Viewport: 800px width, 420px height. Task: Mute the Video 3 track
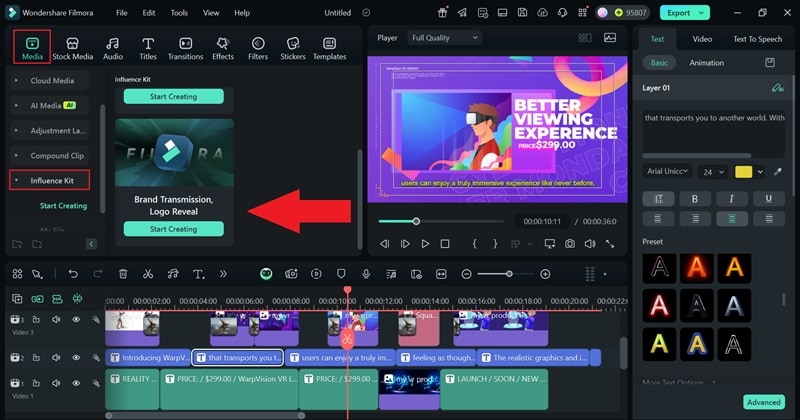56,319
